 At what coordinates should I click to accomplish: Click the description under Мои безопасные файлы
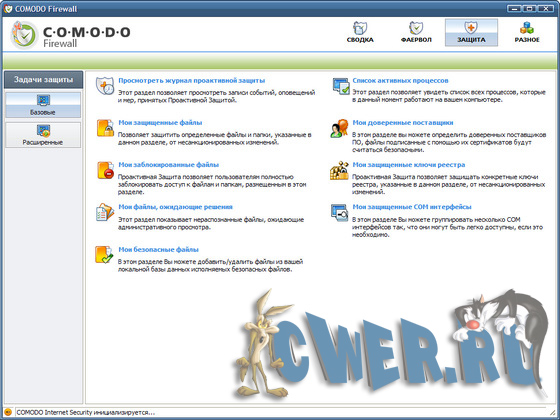210,265
